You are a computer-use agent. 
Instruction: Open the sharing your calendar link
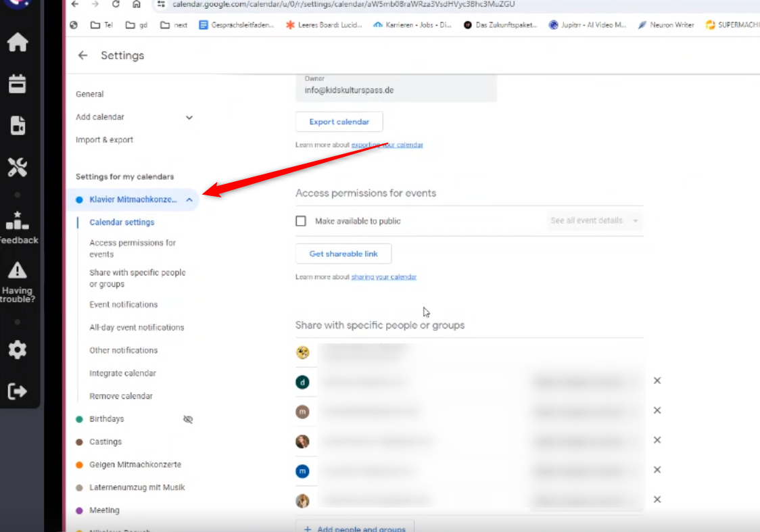point(384,277)
